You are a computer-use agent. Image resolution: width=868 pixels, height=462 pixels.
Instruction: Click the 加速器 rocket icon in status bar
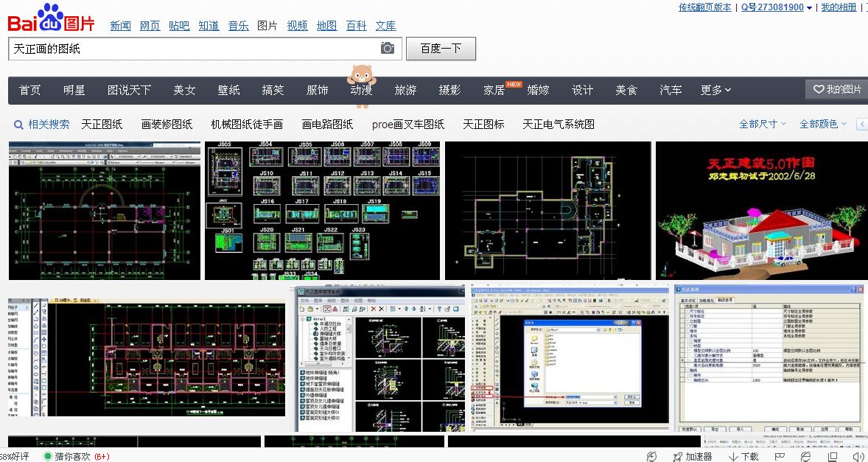[677, 456]
